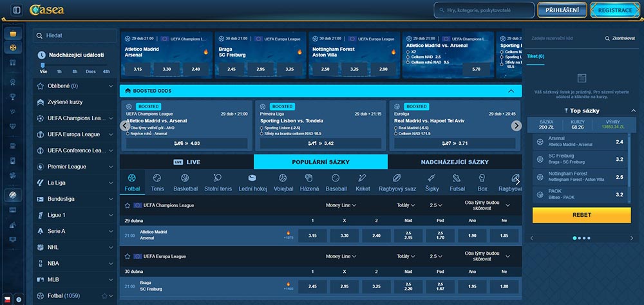
Task: Click the top games search field
Action: coord(484,10)
